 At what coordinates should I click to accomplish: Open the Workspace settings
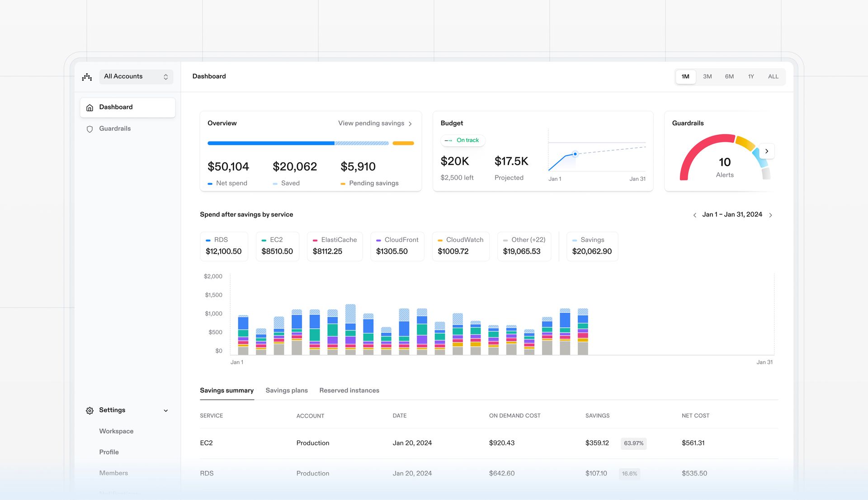pos(116,431)
